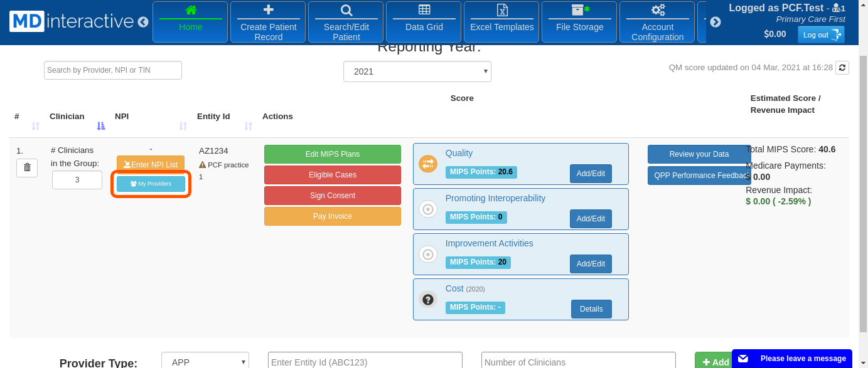
Task: Open the Data Grid menu item
Action: click(x=424, y=22)
